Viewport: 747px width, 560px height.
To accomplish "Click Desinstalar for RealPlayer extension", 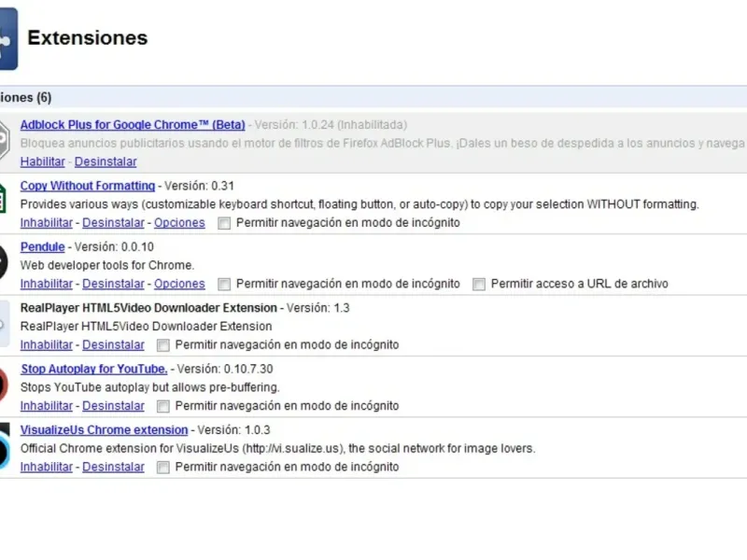I will (113, 344).
